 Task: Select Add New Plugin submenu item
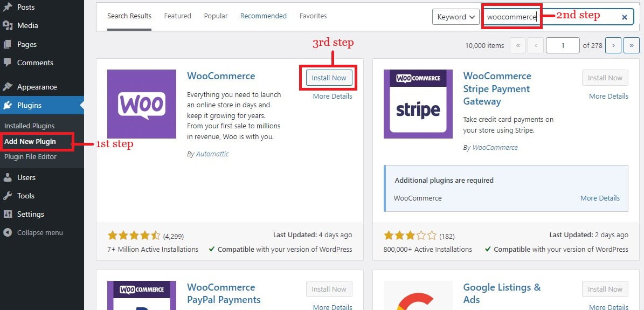pyautogui.click(x=30, y=141)
